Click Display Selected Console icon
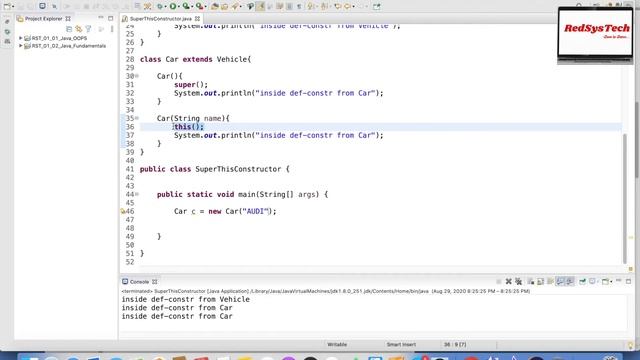 [593, 281]
